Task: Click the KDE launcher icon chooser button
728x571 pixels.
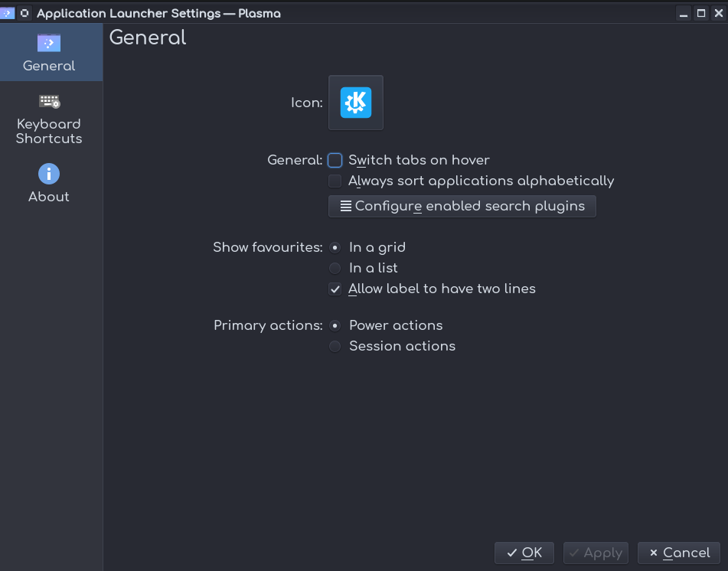Action: tap(356, 103)
